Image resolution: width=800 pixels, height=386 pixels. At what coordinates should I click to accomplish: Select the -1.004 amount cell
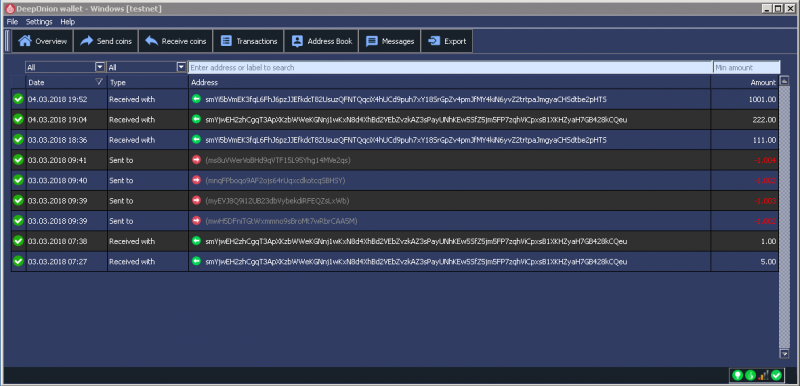[x=744, y=160]
